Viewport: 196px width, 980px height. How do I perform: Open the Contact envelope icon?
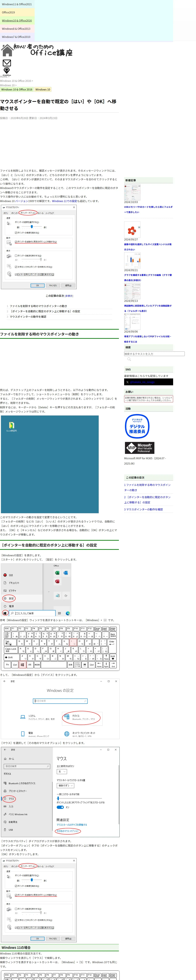click(7, 63)
